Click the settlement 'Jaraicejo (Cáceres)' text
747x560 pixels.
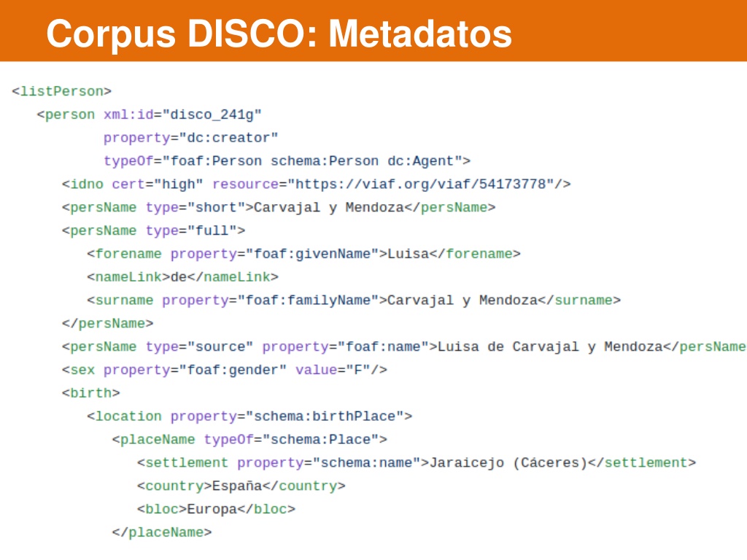508,463
